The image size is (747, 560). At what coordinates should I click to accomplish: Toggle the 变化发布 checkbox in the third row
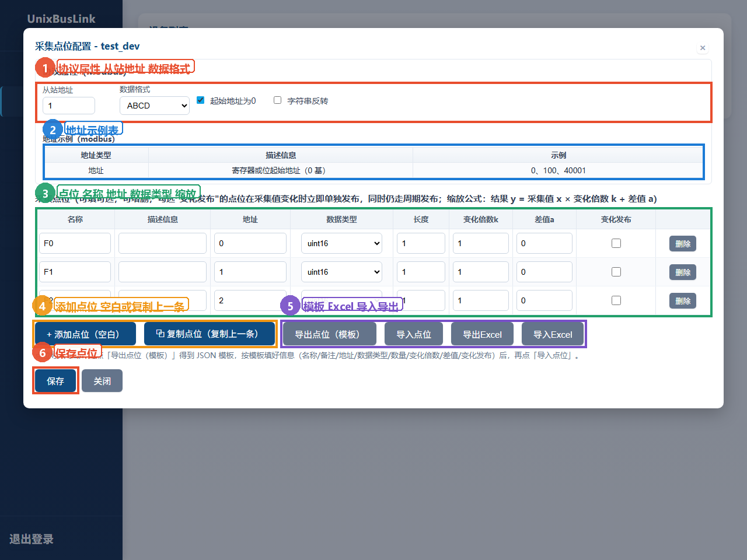[616, 300]
